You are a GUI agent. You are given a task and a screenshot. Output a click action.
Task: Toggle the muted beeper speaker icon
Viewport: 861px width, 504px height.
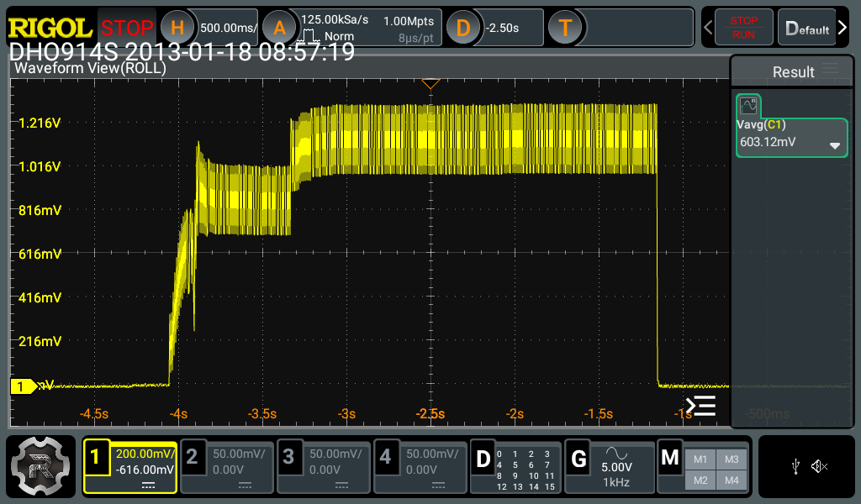[x=819, y=467]
